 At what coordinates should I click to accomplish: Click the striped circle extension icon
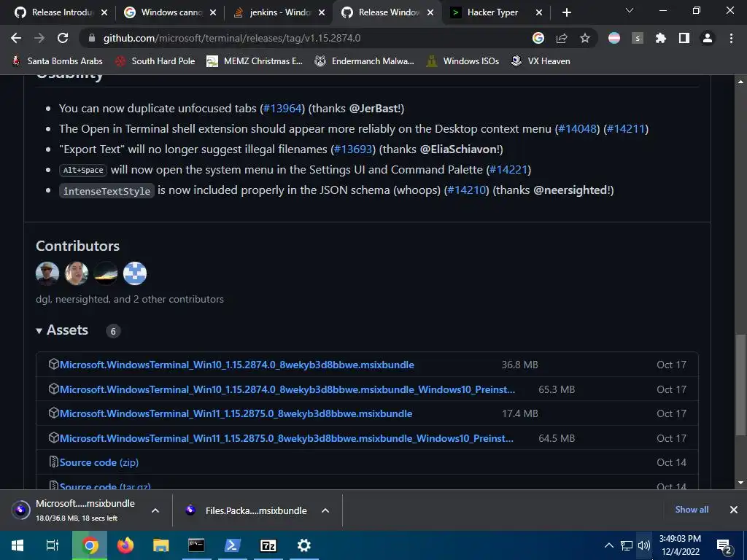[614, 38]
